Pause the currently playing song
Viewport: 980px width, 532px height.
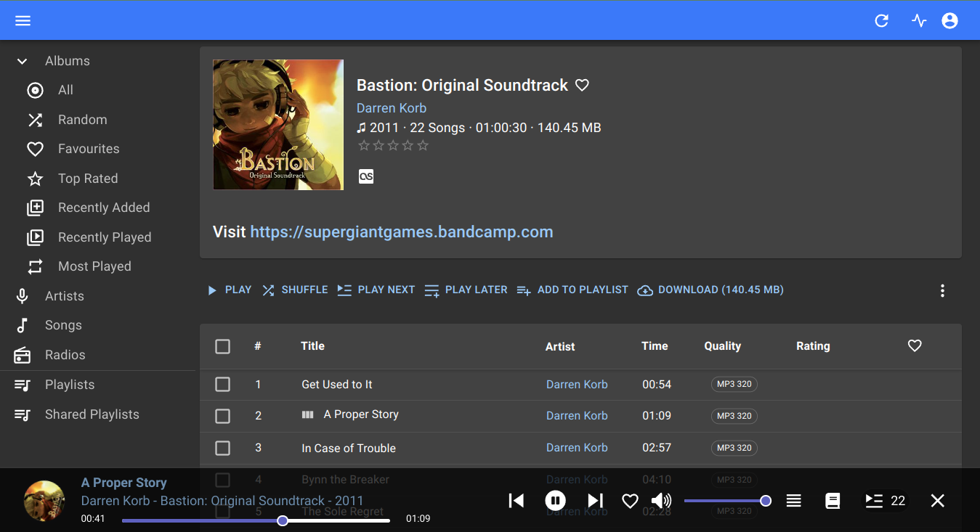[555, 501]
